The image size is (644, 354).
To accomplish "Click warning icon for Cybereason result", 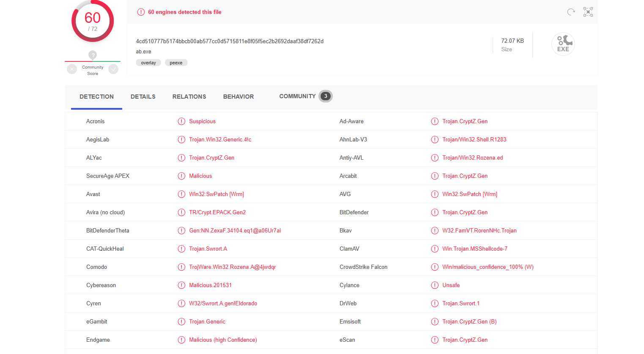I will (181, 285).
